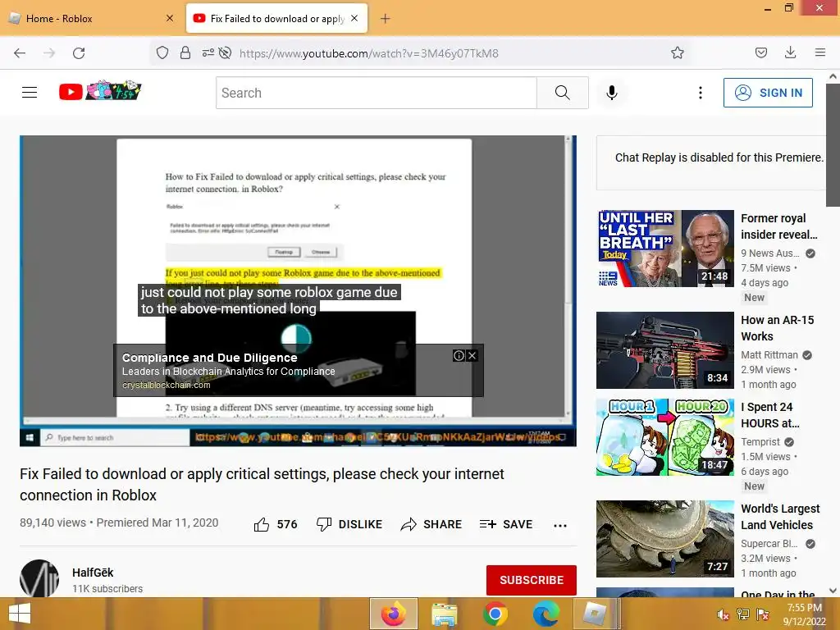This screenshot has height=630, width=840.
Task: Open HalfGēk channel avatar
Action: [39, 578]
